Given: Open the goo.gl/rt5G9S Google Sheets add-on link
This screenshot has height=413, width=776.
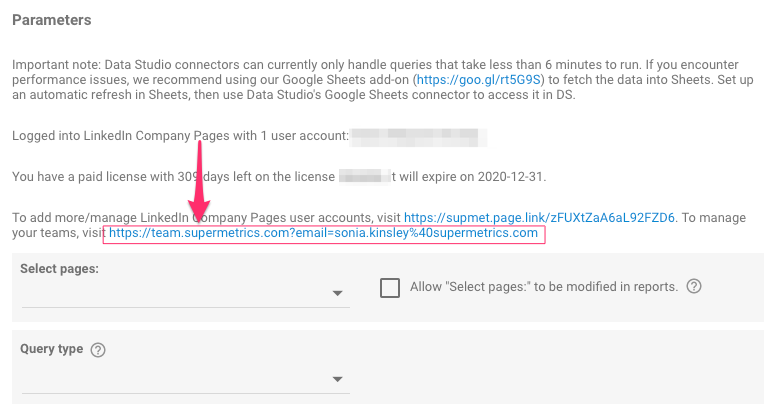Looking at the screenshot, I should tap(479, 80).
